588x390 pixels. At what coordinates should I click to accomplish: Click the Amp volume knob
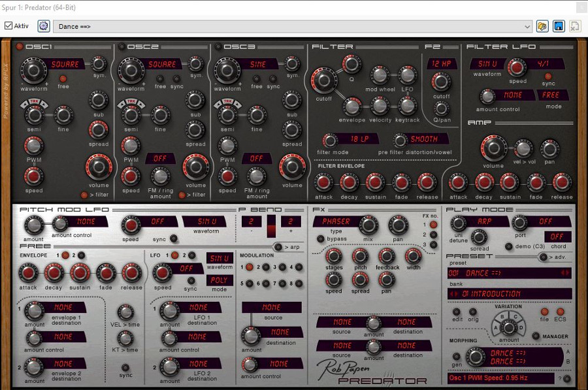[x=493, y=148]
